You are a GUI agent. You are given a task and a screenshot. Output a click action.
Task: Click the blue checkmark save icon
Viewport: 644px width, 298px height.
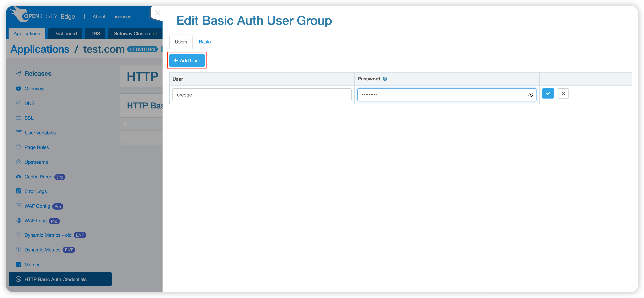click(548, 94)
